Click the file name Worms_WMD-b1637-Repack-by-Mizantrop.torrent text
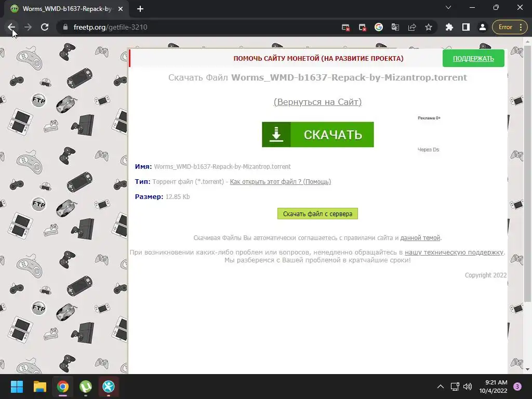This screenshot has width=532, height=399. point(222,167)
